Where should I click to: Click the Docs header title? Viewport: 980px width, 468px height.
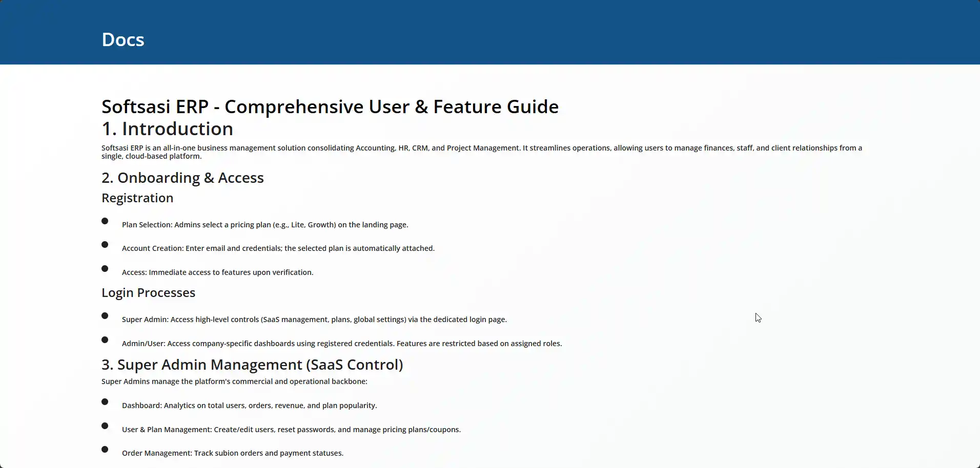(x=123, y=39)
